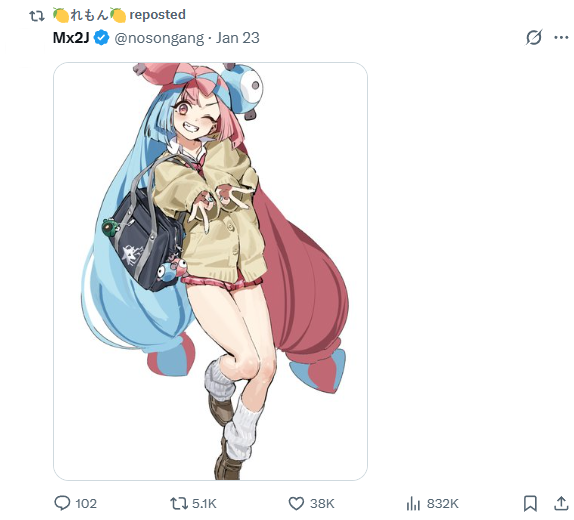Open the anime girl illustration image
This screenshot has width=574, height=520.
[210, 271]
